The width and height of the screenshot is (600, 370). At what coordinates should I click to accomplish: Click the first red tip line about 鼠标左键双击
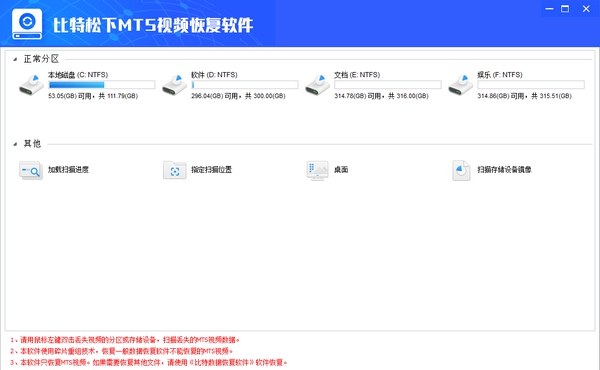pyautogui.click(x=125, y=340)
